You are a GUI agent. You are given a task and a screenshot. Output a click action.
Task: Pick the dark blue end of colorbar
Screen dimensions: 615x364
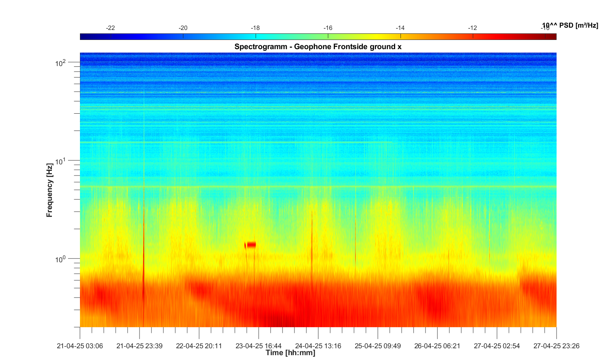coord(82,36)
